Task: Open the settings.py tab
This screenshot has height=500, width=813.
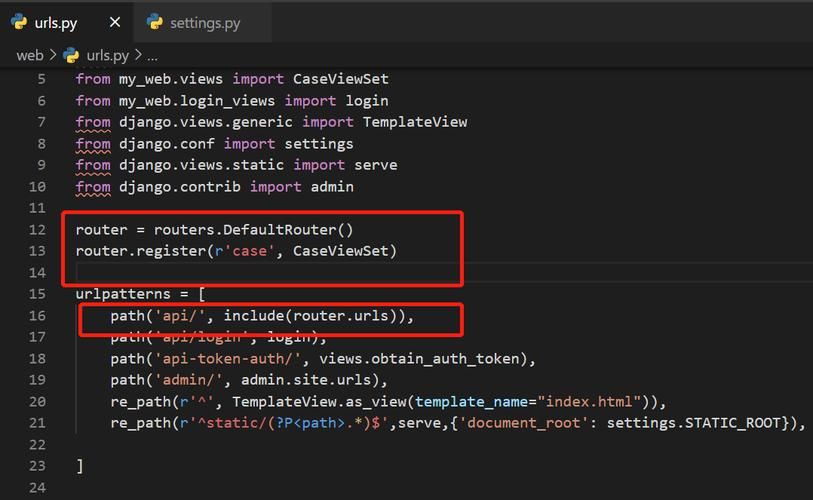Action: [x=204, y=23]
